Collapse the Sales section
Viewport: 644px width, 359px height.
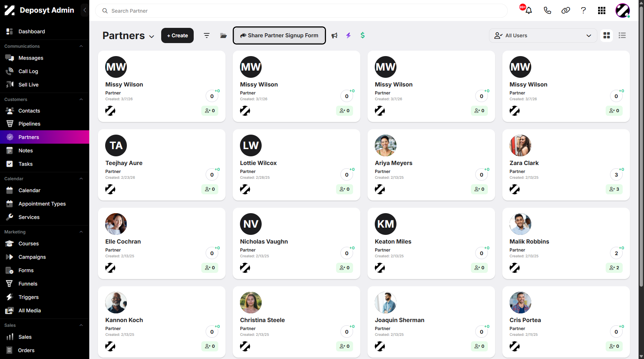click(x=81, y=325)
